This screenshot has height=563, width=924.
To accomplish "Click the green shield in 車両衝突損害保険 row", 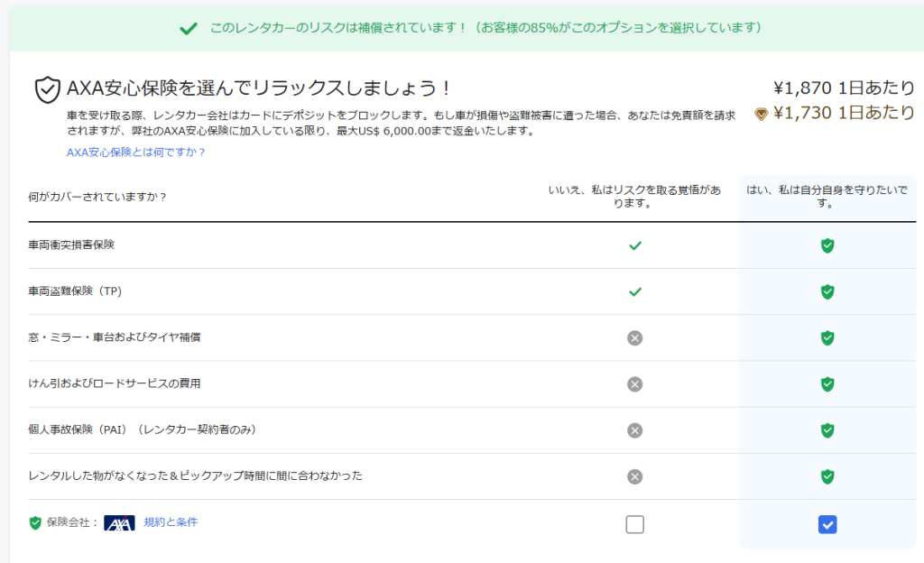I will tap(827, 245).
